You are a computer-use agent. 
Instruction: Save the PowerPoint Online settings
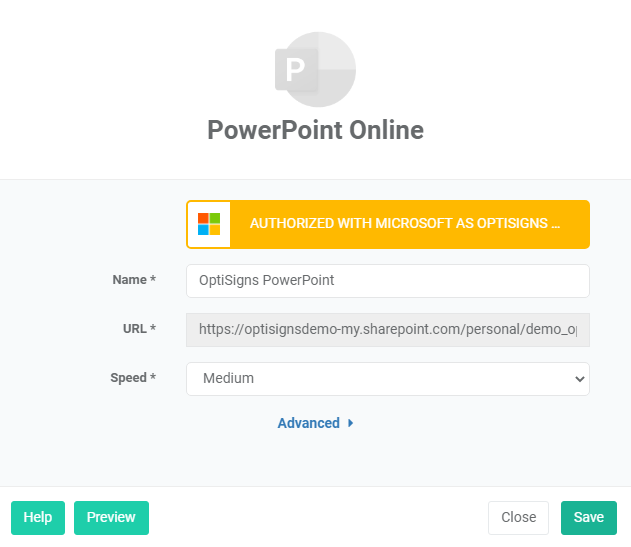[589, 518]
